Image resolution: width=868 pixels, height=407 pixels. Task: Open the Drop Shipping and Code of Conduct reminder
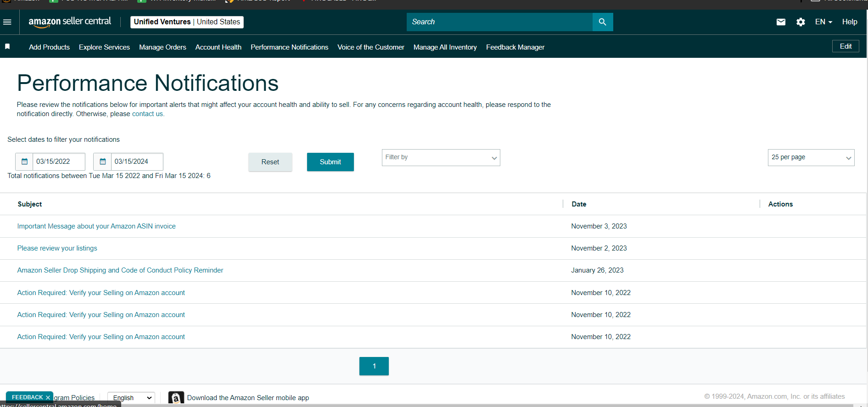click(x=120, y=270)
